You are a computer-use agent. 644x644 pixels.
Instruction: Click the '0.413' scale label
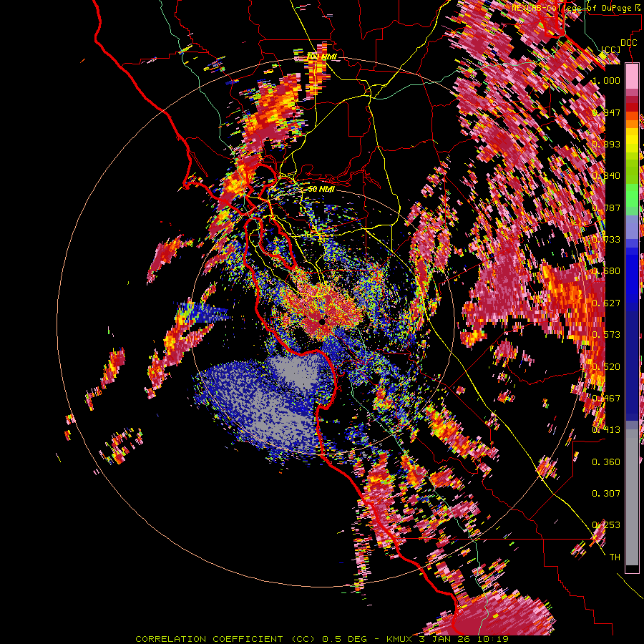point(606,429)
